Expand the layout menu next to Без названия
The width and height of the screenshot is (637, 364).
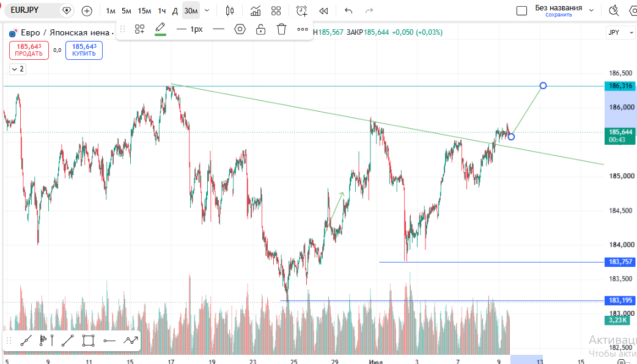pos(592,10)
